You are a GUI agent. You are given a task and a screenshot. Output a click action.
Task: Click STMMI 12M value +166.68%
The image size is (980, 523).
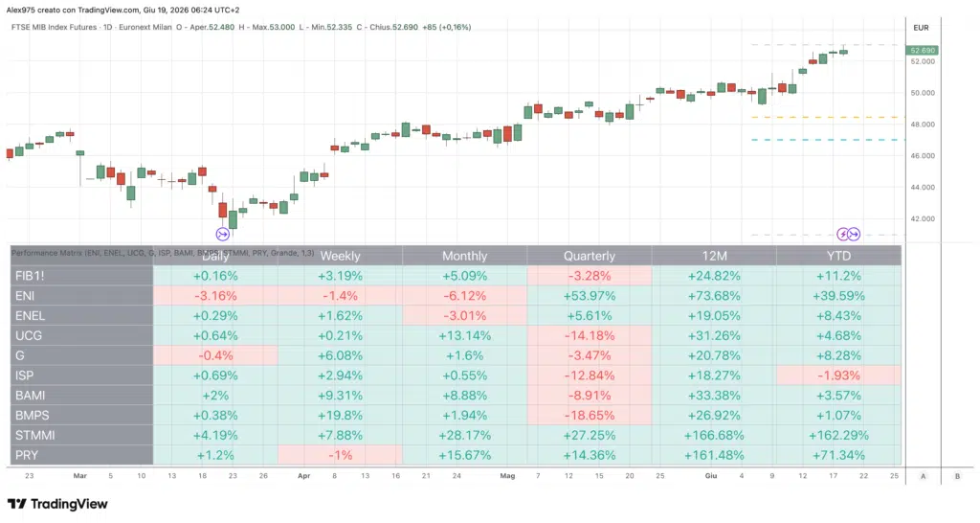tap(714, 436)
